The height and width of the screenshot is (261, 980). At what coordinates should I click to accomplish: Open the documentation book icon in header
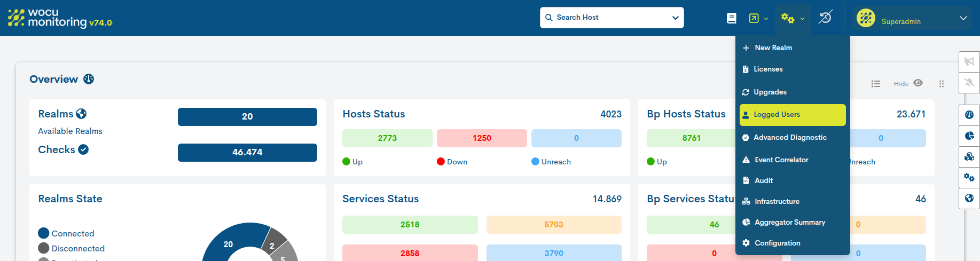click(732, 18)
